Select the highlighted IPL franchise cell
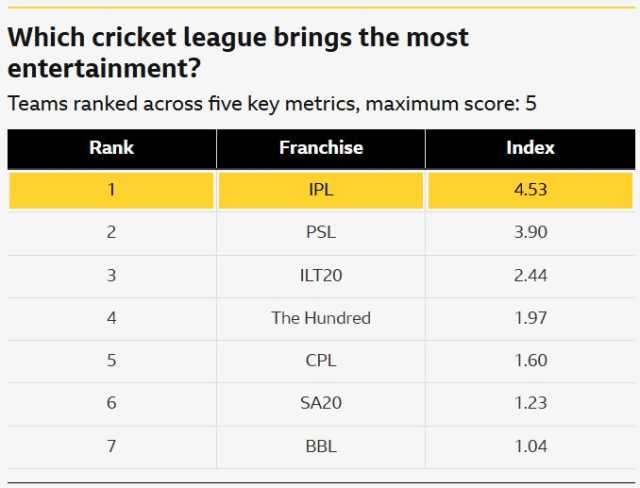 coord(321,191)
